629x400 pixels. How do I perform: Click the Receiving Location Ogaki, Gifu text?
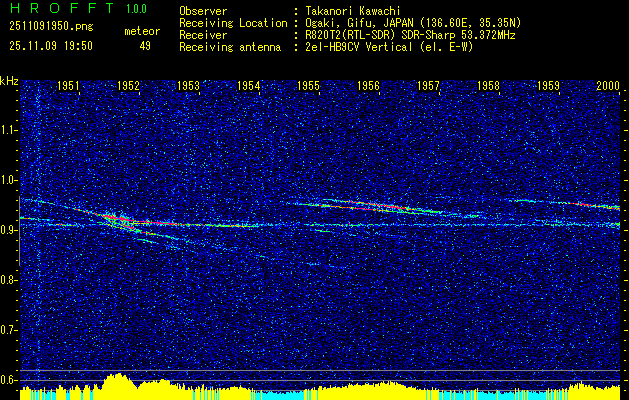point(411,23)
